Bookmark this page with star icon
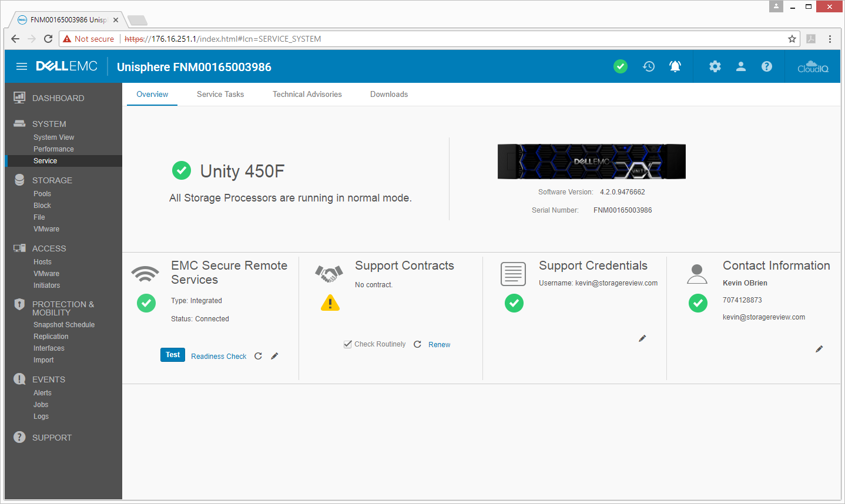This screenshot has width=845, height=504. [792, 39]
